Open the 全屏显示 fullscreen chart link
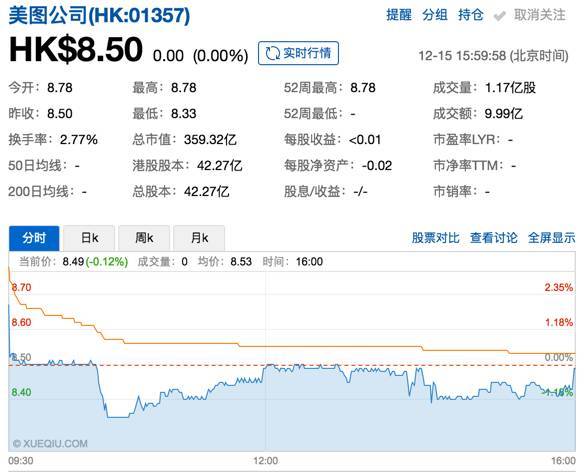Screen dimensions: 588x472 click(551, 238)
